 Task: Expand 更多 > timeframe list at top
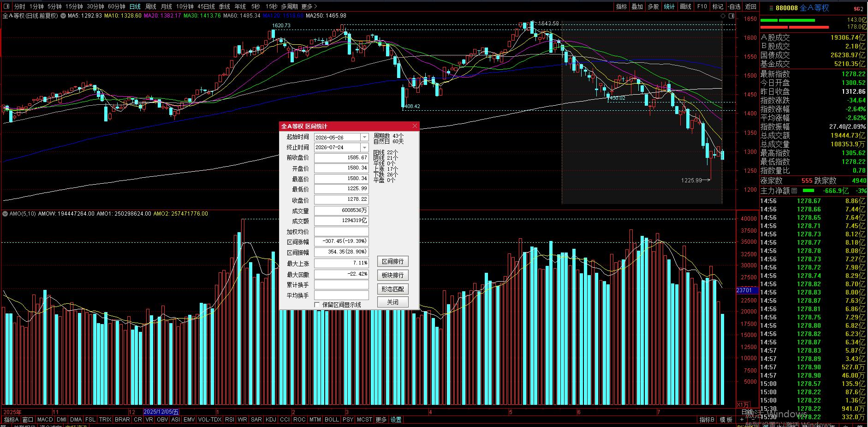[309, 6]
